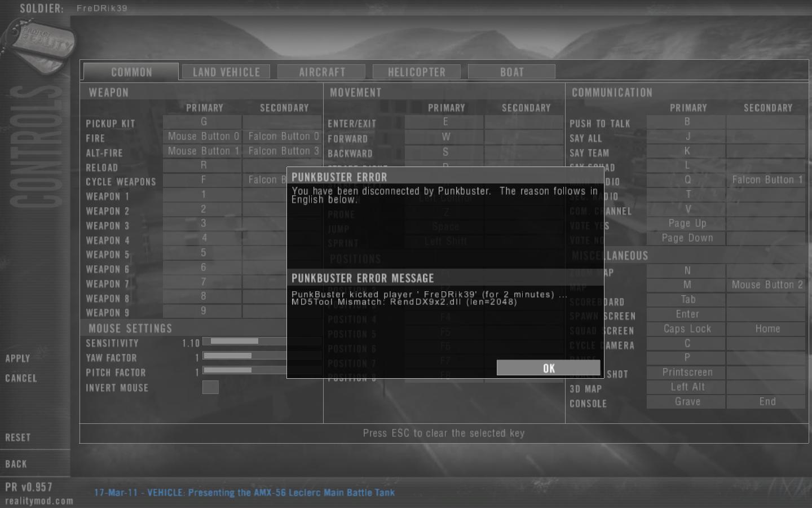The image size is (812, 508).
Task: Click the MD5Tool Mismatch error line
Action: point(404,302)
